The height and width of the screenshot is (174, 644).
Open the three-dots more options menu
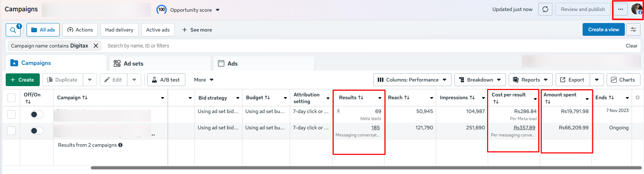tap(620, 10)
